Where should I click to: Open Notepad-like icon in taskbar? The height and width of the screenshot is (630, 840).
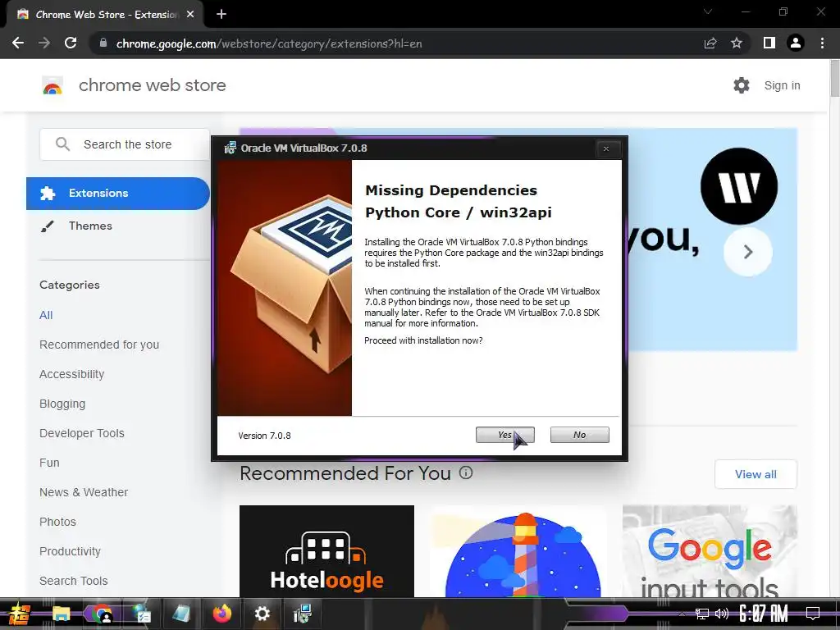tap(181, 614)
